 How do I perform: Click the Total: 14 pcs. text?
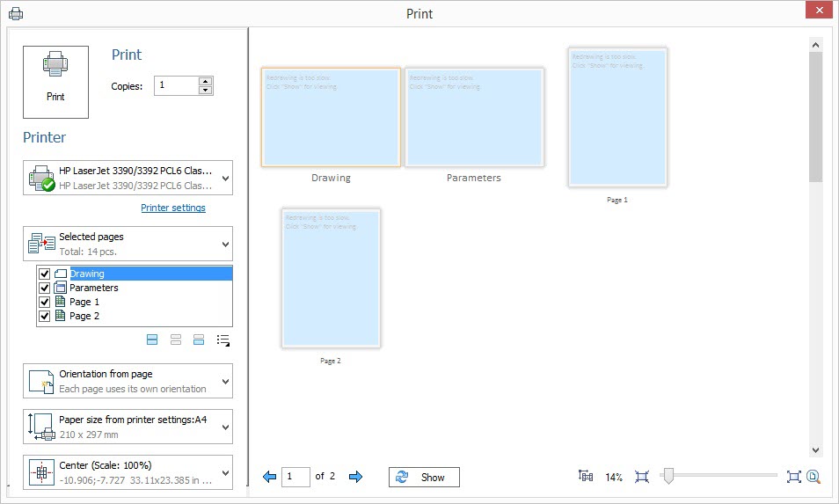click(x=88, y=252)
